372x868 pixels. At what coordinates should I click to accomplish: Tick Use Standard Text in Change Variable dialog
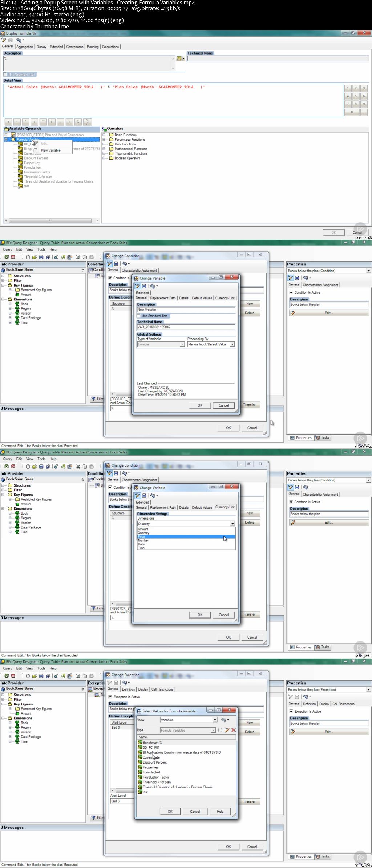(x=139, y=316)
